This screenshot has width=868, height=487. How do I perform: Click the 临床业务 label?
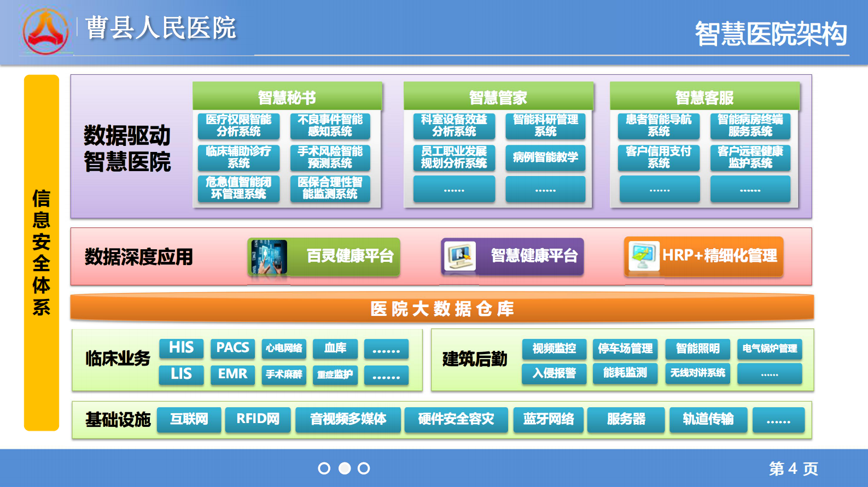[118, 359]
